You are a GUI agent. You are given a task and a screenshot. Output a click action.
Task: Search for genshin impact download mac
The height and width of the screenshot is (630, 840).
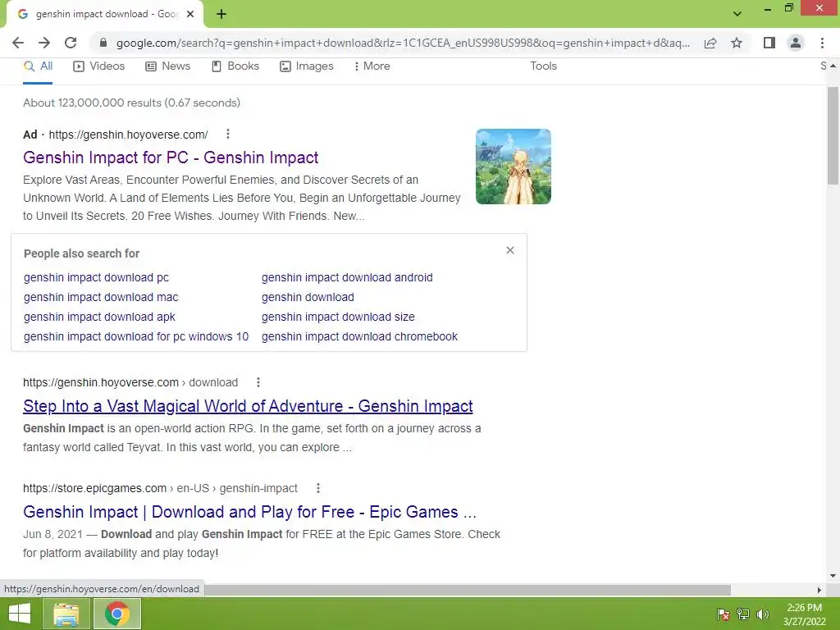(101, 297)
